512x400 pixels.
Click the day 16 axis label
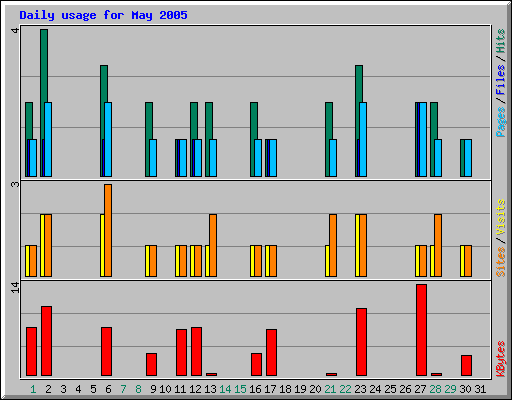[255, 389]
